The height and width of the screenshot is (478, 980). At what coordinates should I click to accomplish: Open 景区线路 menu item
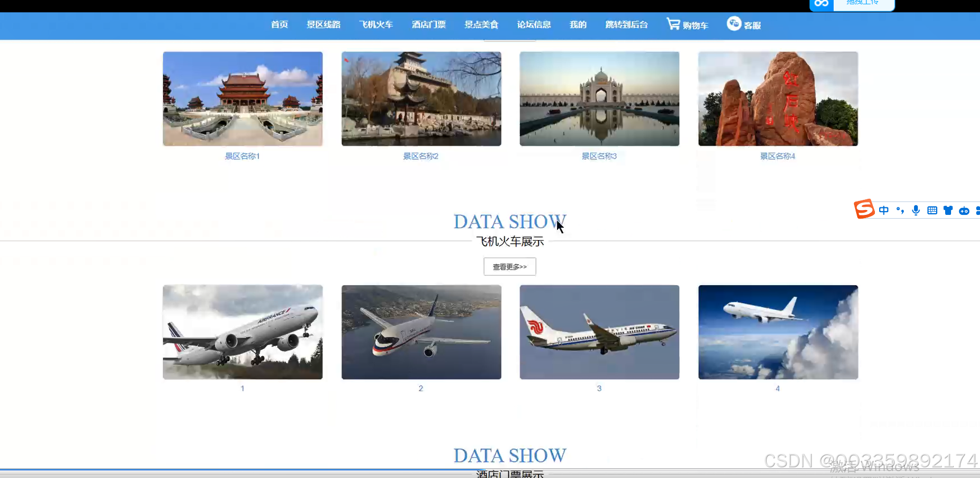point(324,25)
